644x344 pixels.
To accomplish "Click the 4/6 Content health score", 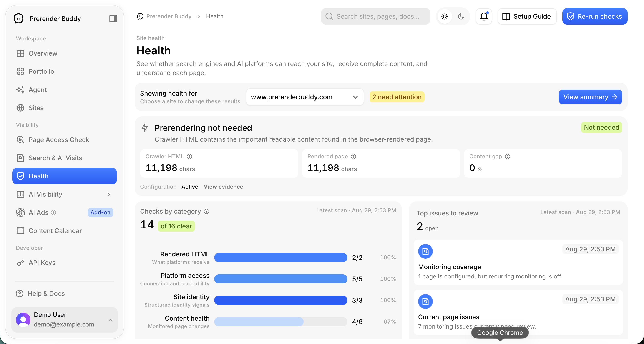I will pyautogui.click(x=357, y=322).
